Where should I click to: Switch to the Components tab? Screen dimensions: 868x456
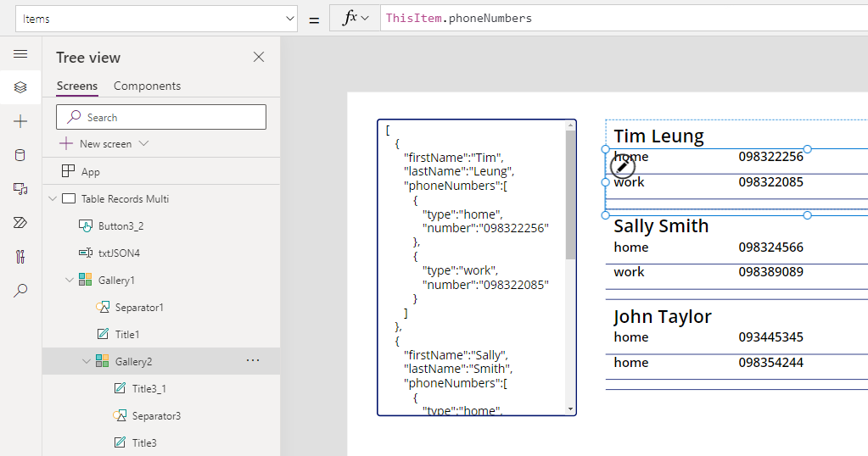click(x=147, y=86)
